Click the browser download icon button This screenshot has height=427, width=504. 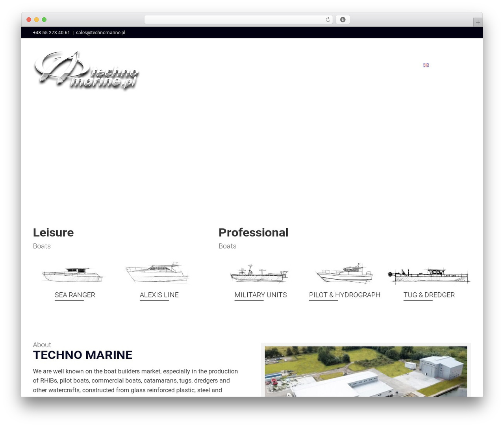coord(343,20)
